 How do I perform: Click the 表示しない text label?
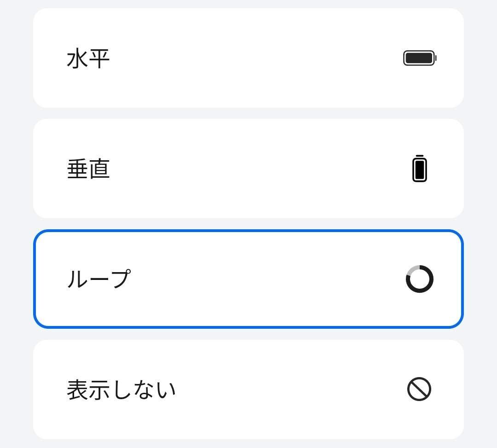coord(121,388)
